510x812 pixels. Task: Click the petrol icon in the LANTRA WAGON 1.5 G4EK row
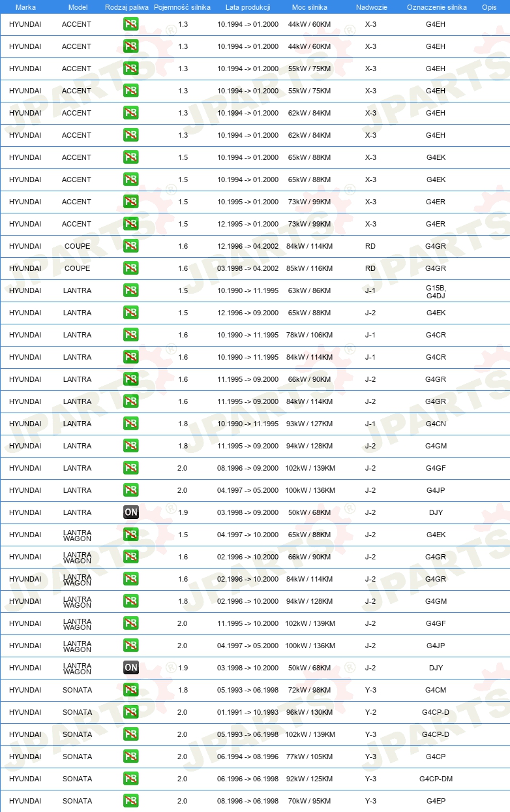(131, 535)
